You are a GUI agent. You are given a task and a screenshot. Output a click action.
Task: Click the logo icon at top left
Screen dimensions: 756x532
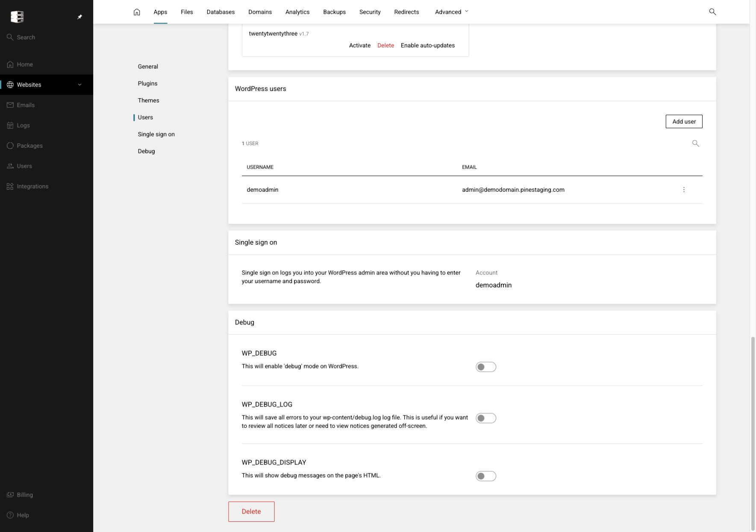[17, 17]
